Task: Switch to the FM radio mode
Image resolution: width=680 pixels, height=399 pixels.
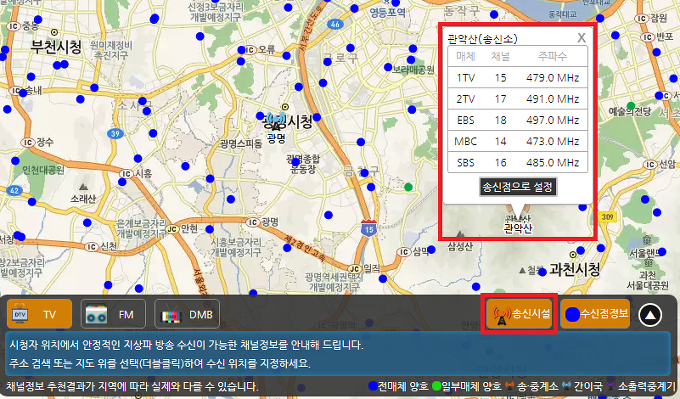Action: pos(113,314)
